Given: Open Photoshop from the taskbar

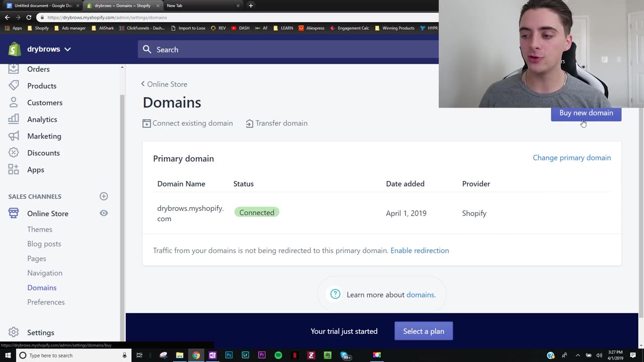Looking at the screenshot, I should (x=229, y=355).
